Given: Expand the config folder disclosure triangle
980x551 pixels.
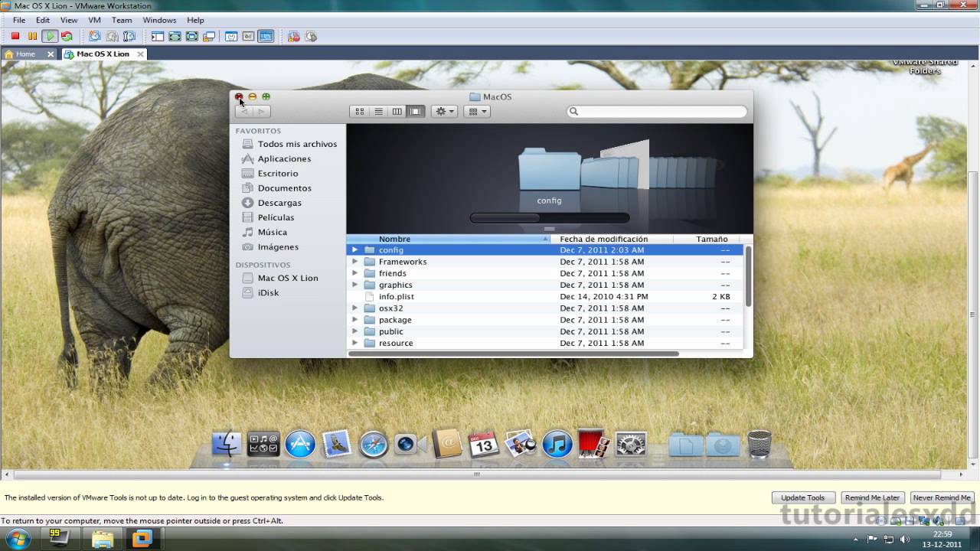Looking at the screenshot, I should [354, 250].
